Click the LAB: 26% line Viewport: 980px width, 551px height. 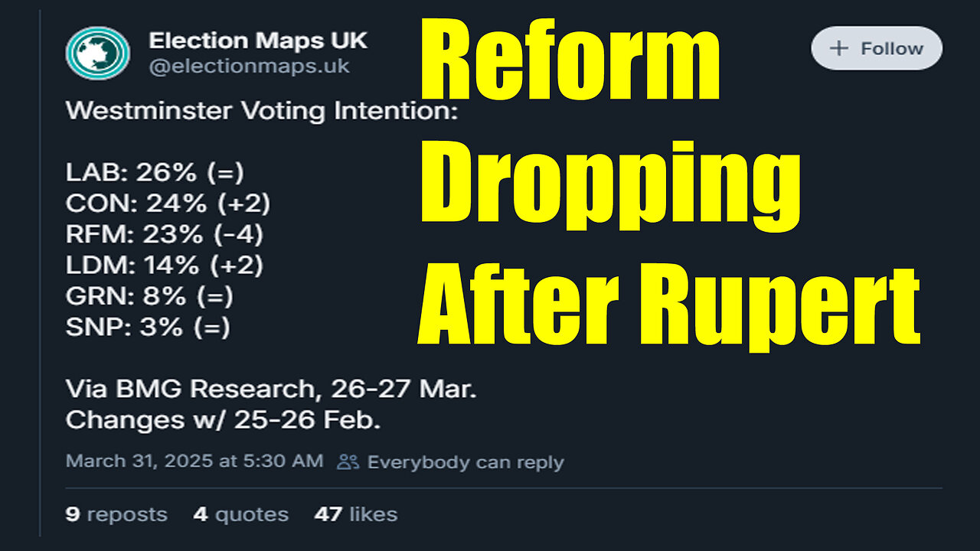[155, 173]
